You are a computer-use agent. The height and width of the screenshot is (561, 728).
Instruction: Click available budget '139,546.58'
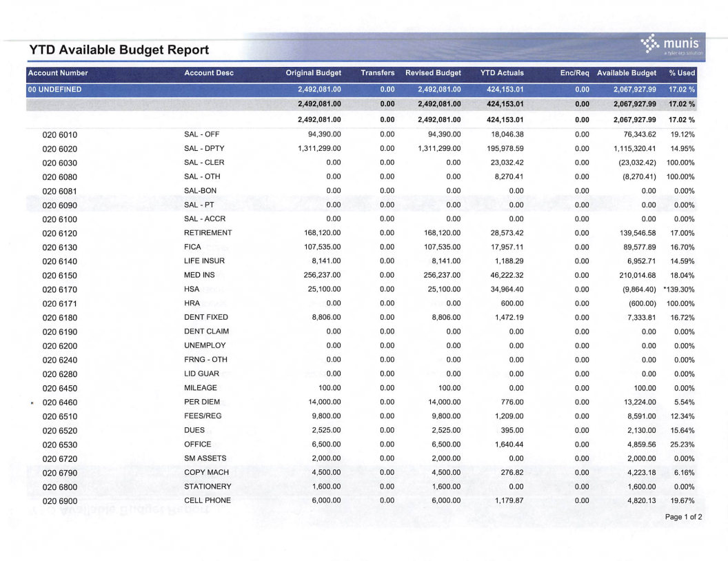(x=638, y=233)
